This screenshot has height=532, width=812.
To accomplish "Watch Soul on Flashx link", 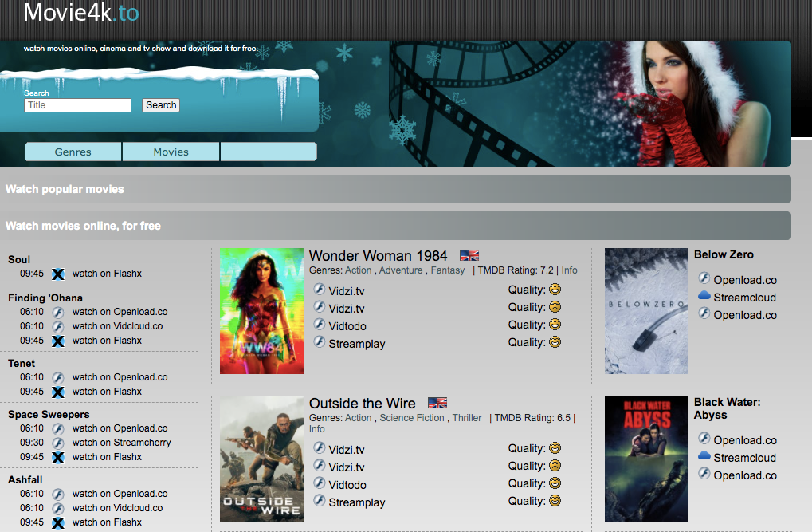I will [107, 274].
